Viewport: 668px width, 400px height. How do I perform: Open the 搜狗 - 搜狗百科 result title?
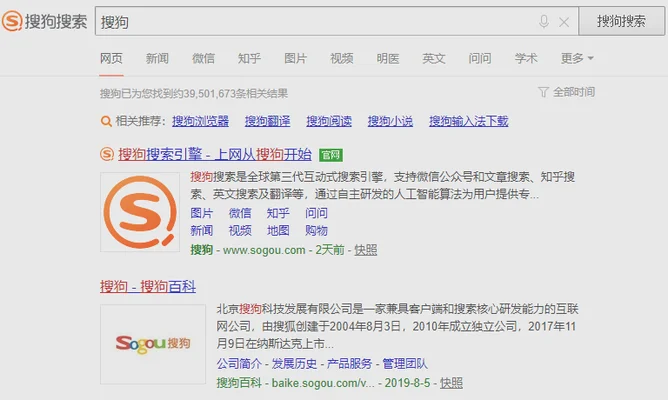148,286
